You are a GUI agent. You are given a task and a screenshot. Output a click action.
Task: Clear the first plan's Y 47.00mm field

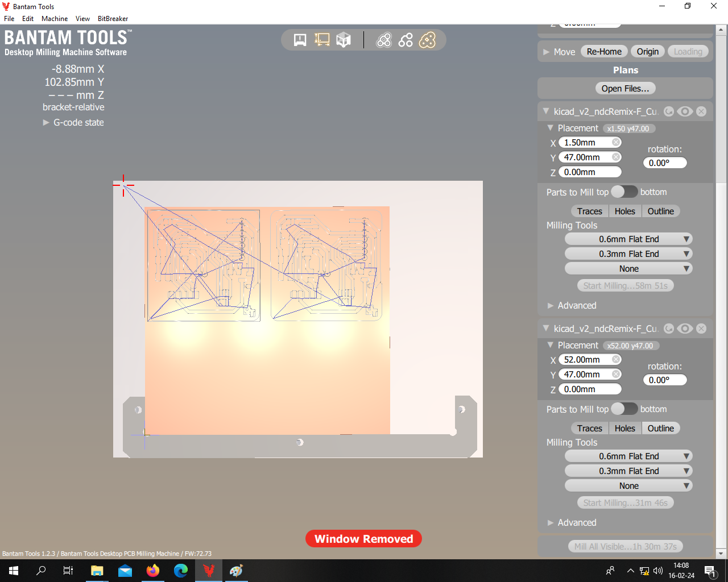click(616, 157)
